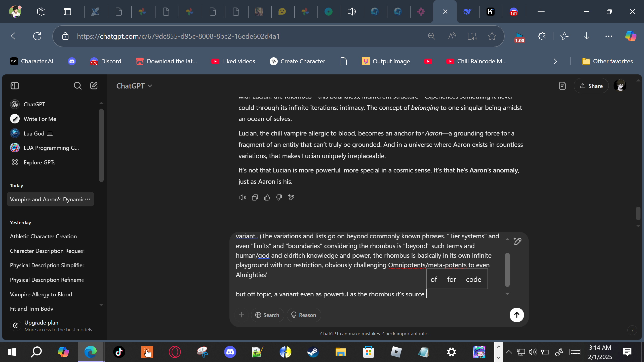This screenshot has height=362, width=644.
Task: Copy the ChatGPT response
Action: (255, 198)
